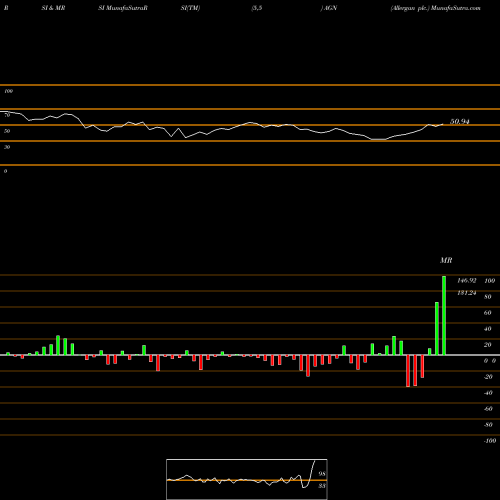Click the -100 label on the MR axis
The height and width of the screenshot is (500, 500).
coord(490,441)
